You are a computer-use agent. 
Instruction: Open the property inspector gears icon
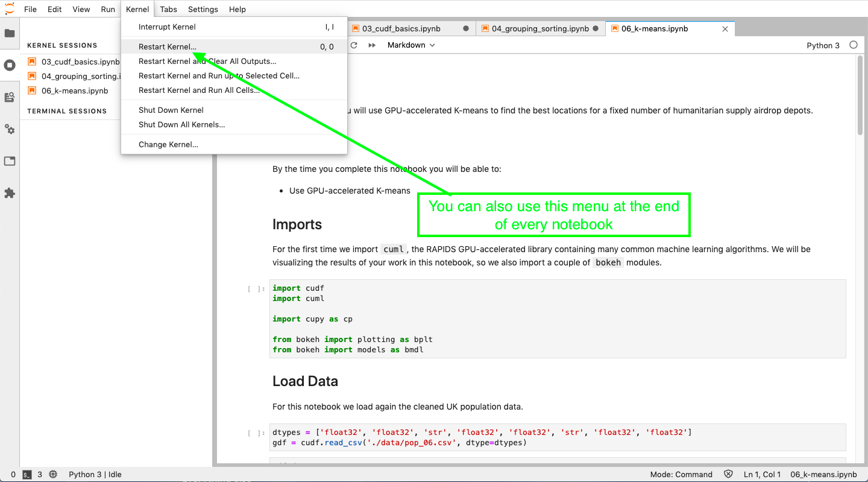pyautogui.click(x=10, y=129)
